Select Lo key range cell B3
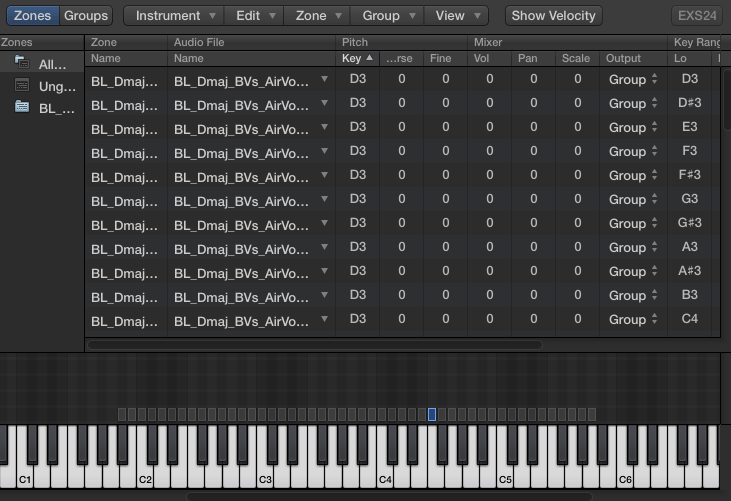 [x=690, y=295]
